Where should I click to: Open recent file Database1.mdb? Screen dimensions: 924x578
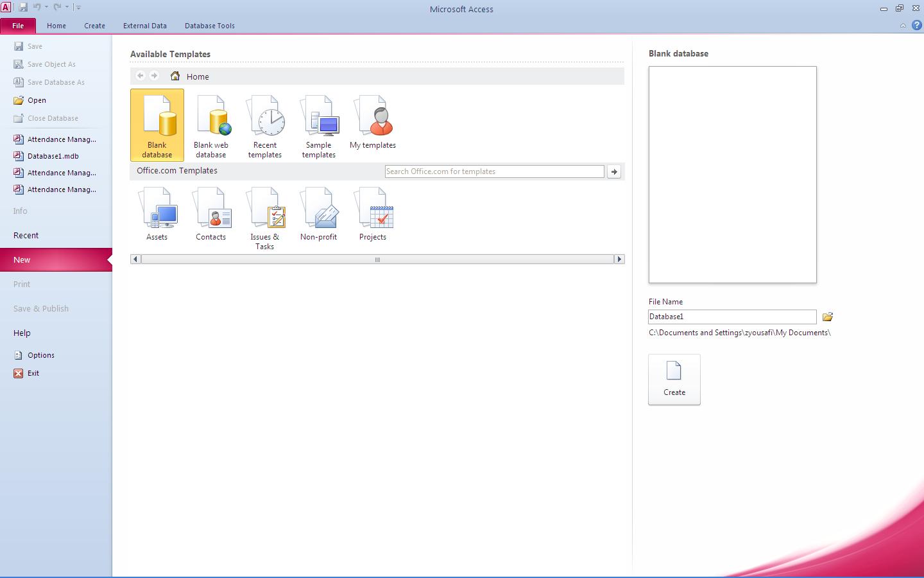click(47, 156)
